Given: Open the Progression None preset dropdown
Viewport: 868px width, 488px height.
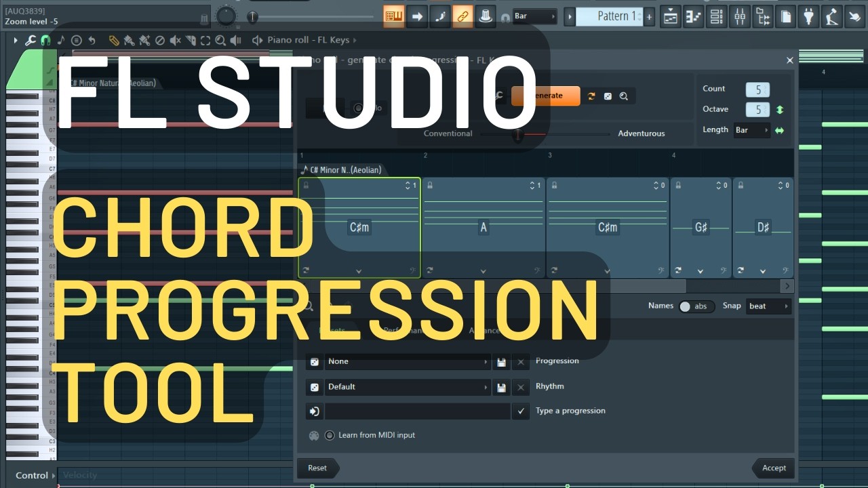Looking at the screenshot, I should point(407,362).
